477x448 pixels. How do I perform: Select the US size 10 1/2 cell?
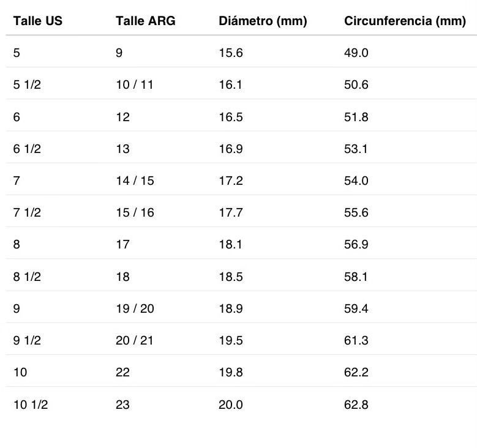coord(31,405)
